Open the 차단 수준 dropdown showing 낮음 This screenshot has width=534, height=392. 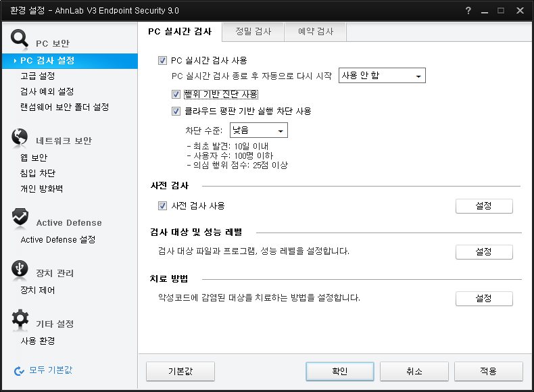pyautogui.click(x=258, y=130)
